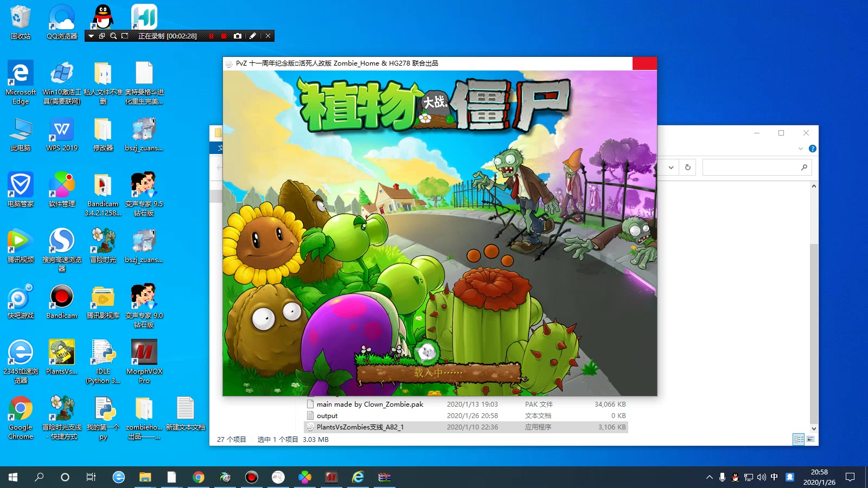Image resolution: width=868 pixels, height=488 pixels.
Task: Select the 变声专家 9.5 钻石版 shortcut
Action: [144, 194]
